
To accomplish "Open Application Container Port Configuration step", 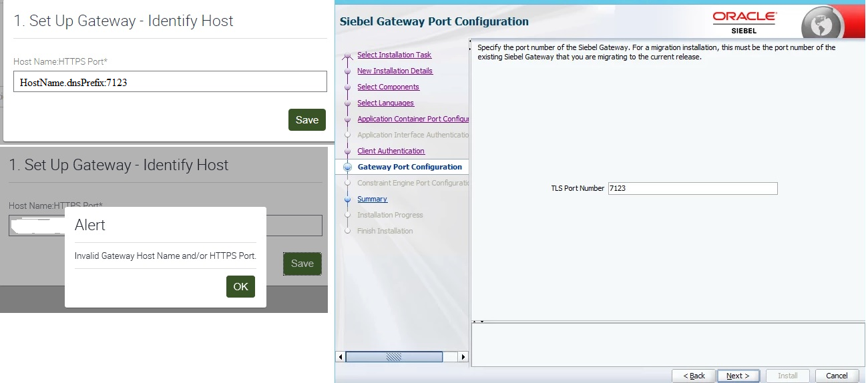I will click(x=413, y=119).
